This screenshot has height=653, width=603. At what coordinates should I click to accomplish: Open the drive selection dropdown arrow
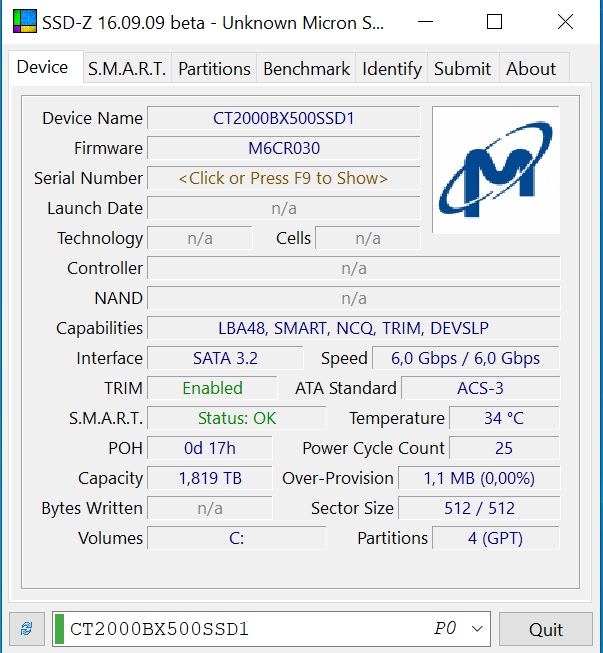click(477, 629)
